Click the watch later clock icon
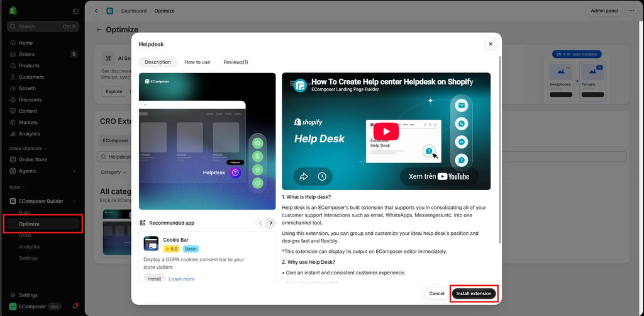 tap(322, 176)
